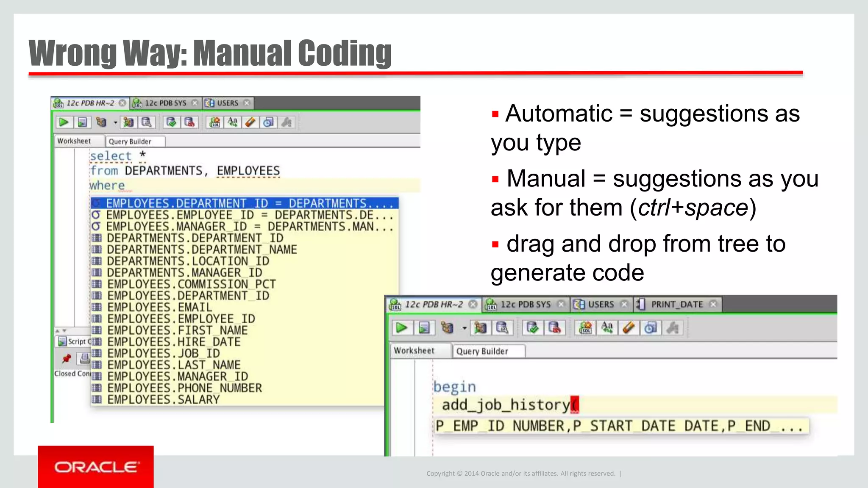Run Statement in the lower worksheet toolbar
Viewport: 868px width, 488px height.
(401, 328)
